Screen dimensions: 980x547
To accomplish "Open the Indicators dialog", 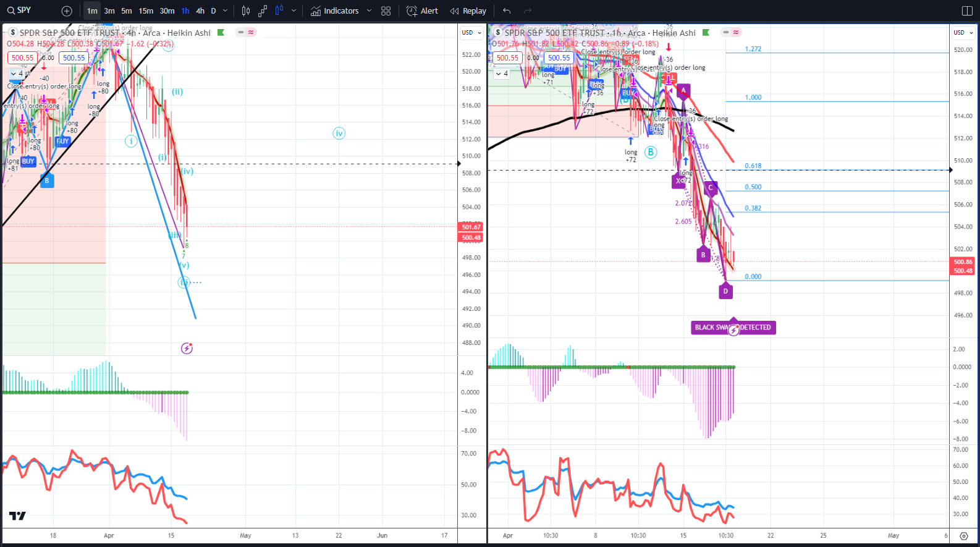I will 334,11.
